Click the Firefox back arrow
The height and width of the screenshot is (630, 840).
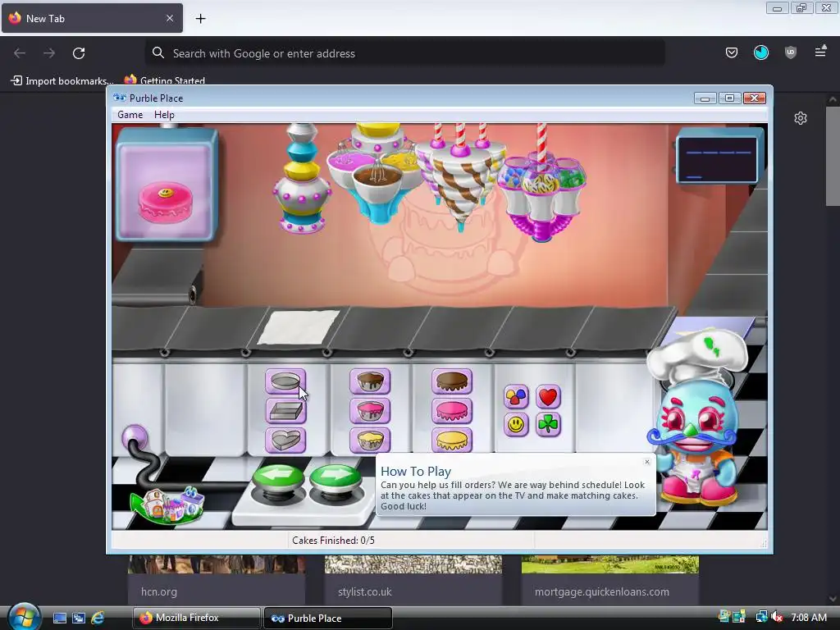tap(20, 53)
